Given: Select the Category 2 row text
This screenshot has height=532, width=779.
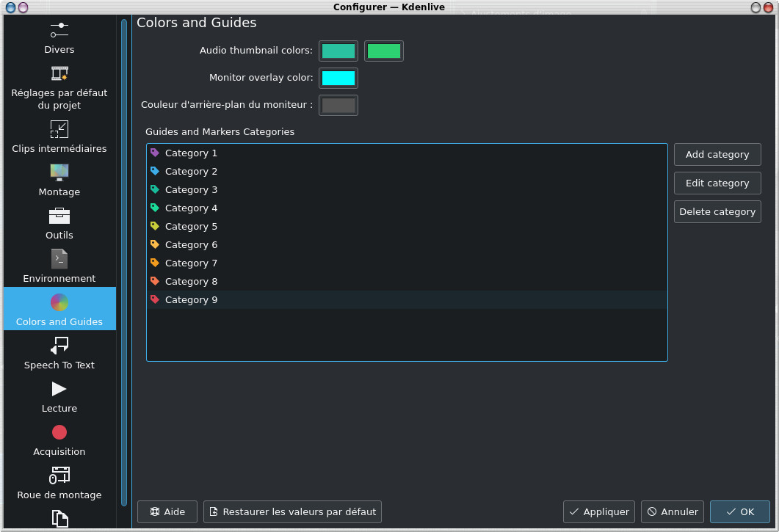Looking at the screenshot, I should pos(192,172).
